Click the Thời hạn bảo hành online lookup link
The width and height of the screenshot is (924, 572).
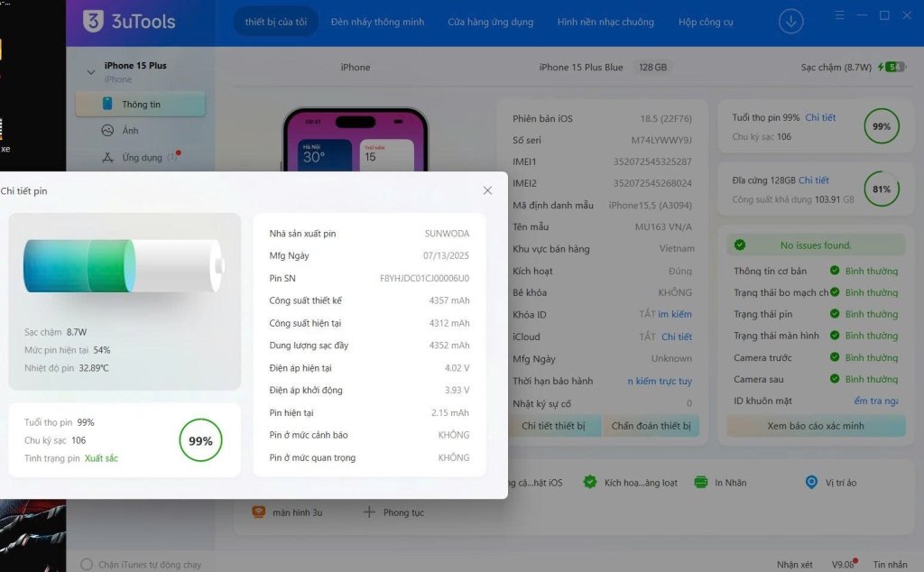click(x=660, y=381)
